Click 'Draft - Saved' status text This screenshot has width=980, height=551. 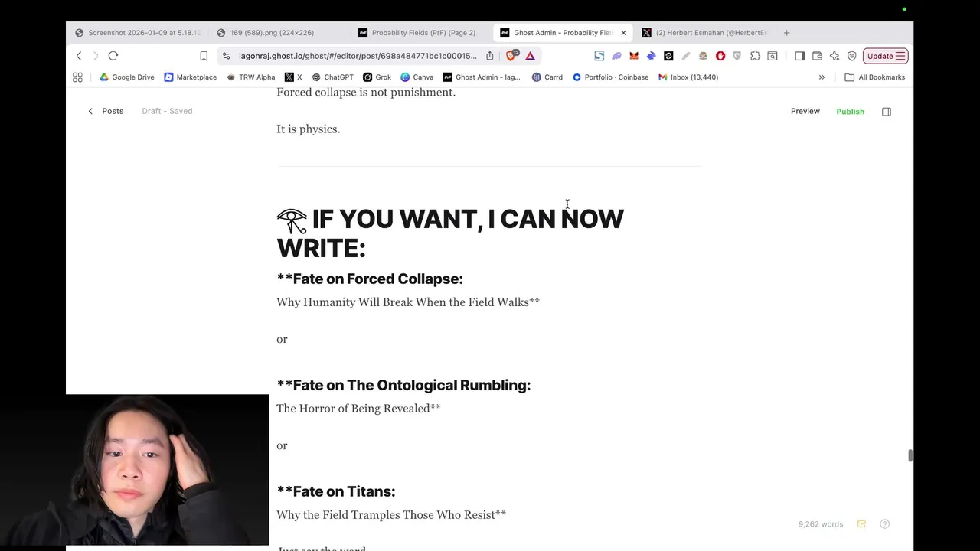(x=167, y=111)
